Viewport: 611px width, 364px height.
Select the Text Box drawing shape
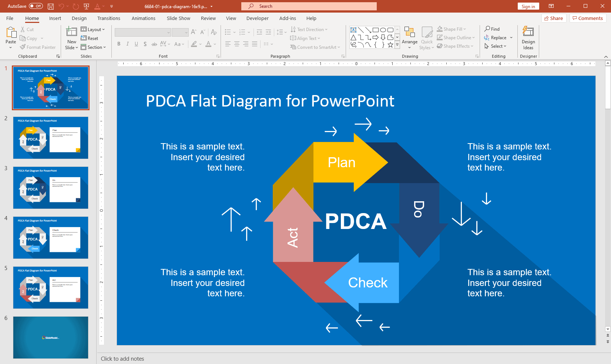click(x=353, y=30)
